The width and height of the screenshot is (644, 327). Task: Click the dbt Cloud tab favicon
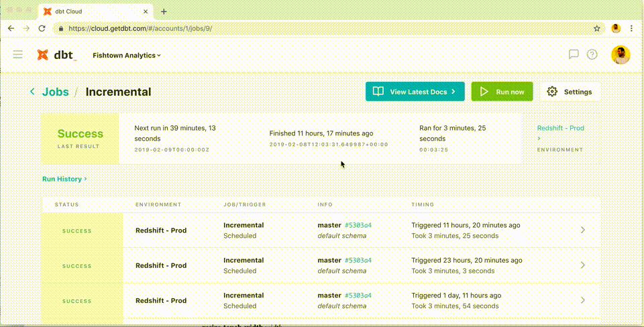48,11
